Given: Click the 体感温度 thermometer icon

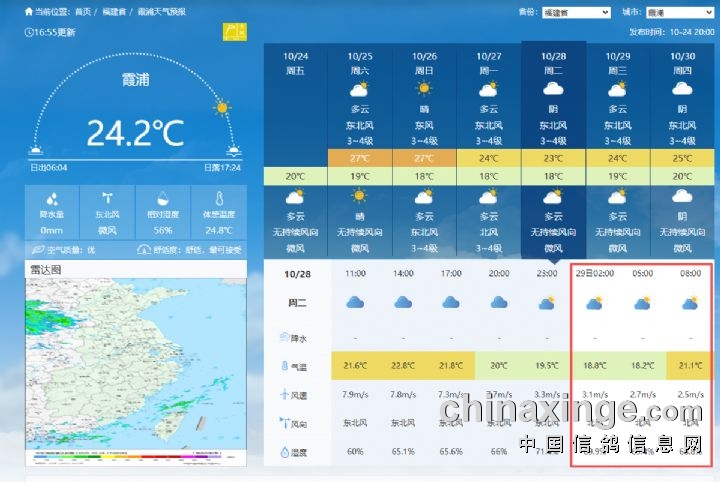Looking at the screenshot, I should pos(217,199).
